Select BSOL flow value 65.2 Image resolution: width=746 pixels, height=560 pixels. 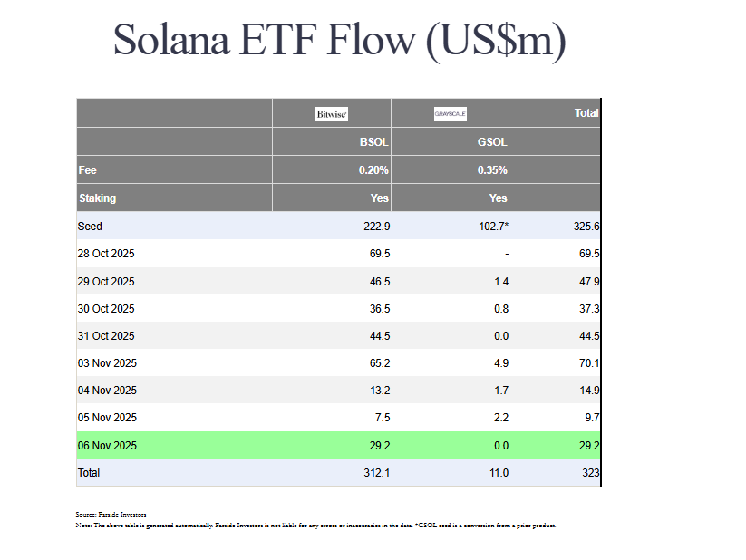coord(376,363)
